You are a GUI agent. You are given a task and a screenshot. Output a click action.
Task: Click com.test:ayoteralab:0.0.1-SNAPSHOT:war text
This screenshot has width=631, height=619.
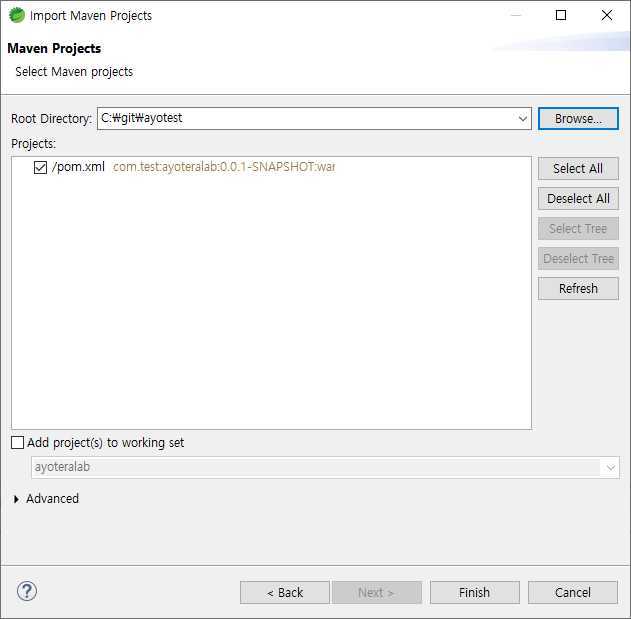point(224,167)
